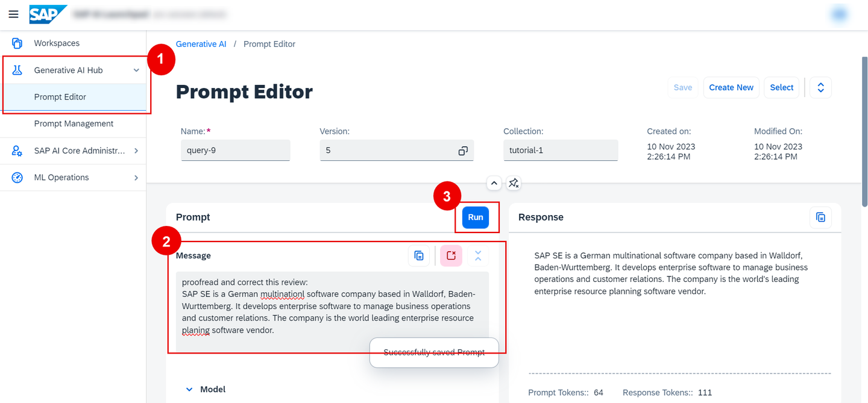Image resolution: width=868 pixels, height=403 pixels.
Task: Copy the response with the copy icon
Action: 820,217
